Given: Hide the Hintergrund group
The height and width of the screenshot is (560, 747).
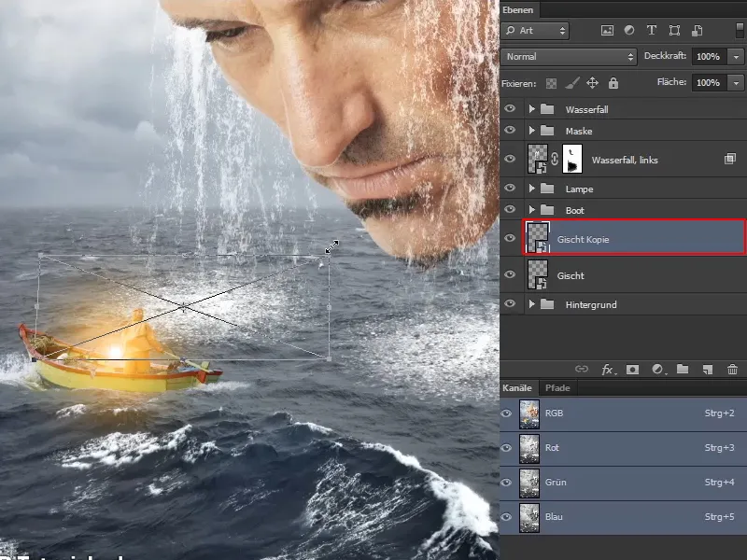Looking at the screenshot, I should [510, 304].
